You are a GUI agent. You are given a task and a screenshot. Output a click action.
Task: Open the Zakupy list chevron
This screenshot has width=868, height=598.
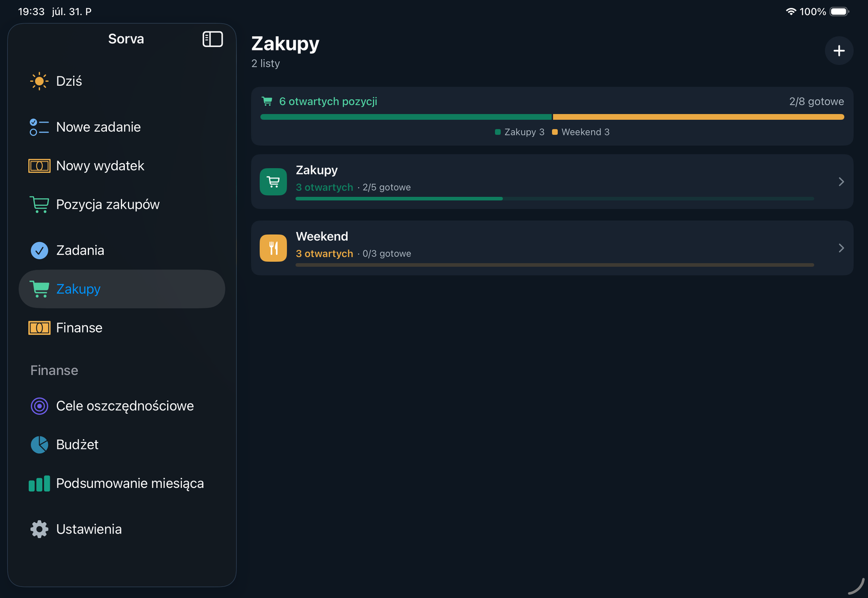click(x=841, y=182)
